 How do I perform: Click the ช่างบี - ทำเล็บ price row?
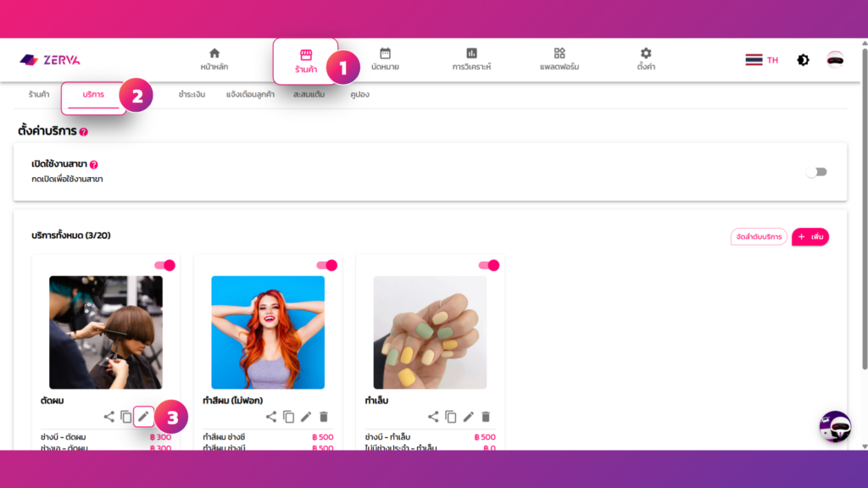[430, 437]
